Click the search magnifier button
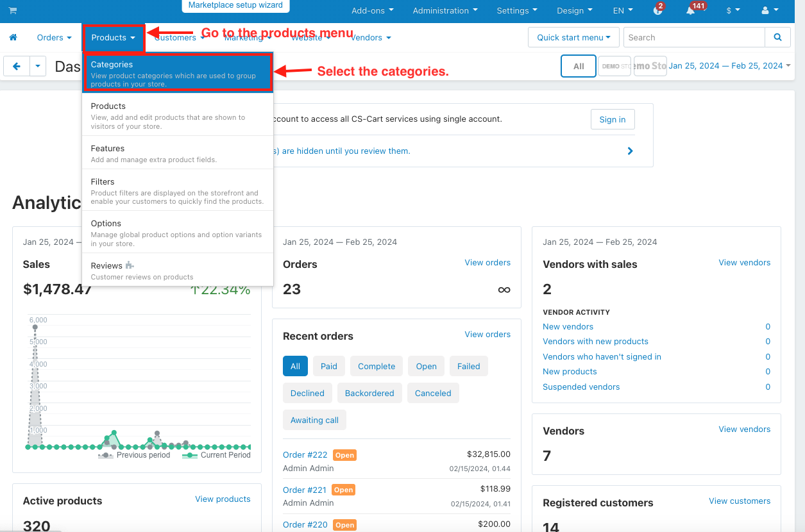This screenshot has width=805, height=532. click(777, 37)
